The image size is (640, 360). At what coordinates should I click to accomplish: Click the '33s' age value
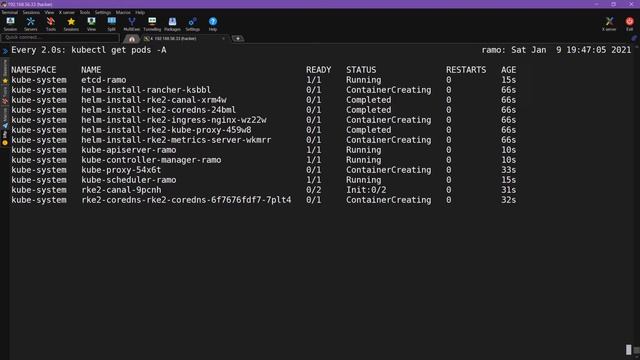[x=509, y=170]
